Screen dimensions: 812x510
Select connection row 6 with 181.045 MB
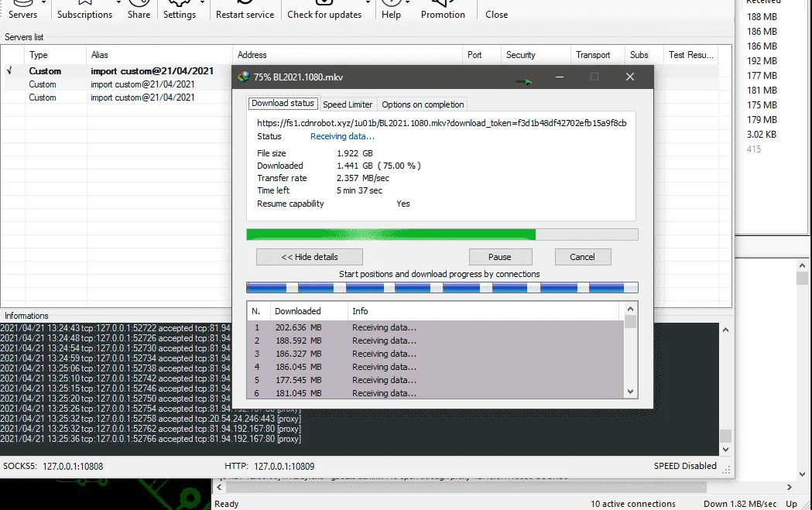(x=436, y=393)
